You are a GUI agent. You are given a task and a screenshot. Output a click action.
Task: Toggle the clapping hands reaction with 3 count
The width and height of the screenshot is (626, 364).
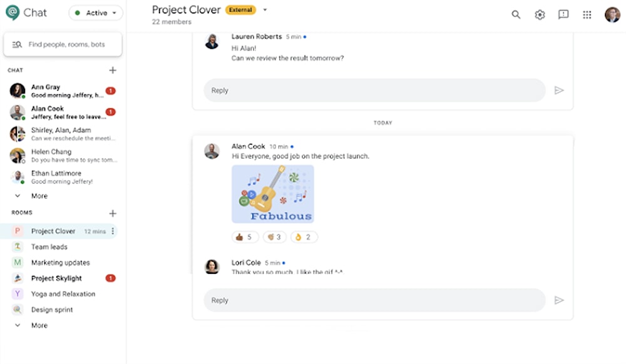pyautogui.click(x=275, y=237)
